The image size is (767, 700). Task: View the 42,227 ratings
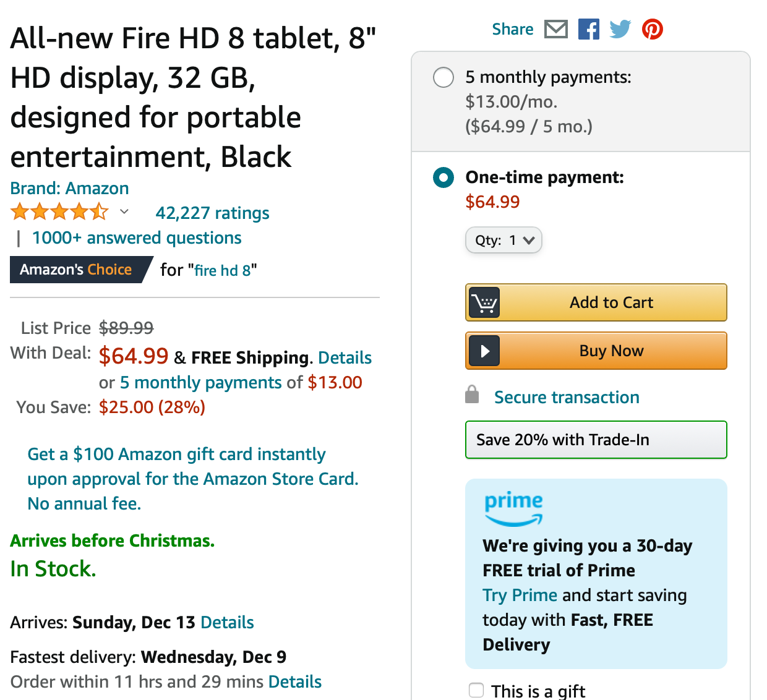[x=212, y=213]
